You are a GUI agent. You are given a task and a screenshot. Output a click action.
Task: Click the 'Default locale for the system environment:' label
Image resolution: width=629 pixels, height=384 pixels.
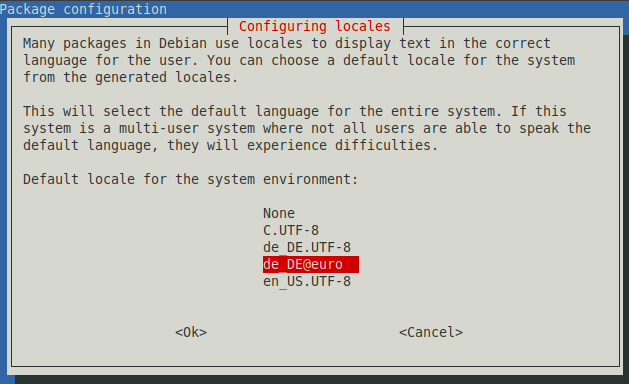click(x=190, y=179)
